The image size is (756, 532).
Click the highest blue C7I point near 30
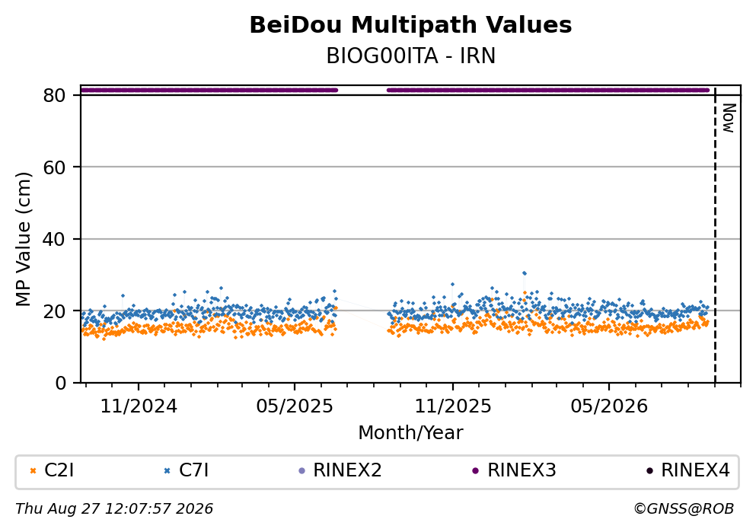coord(524,273)
